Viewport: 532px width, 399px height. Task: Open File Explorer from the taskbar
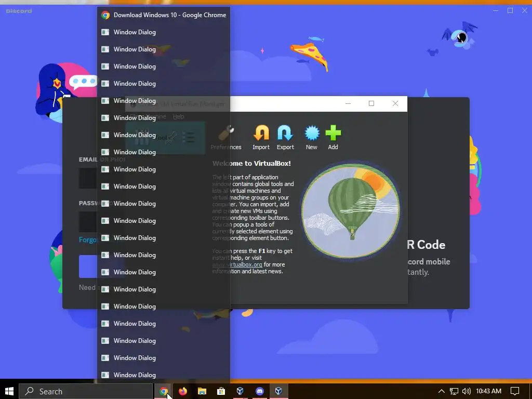click(202, 391)
